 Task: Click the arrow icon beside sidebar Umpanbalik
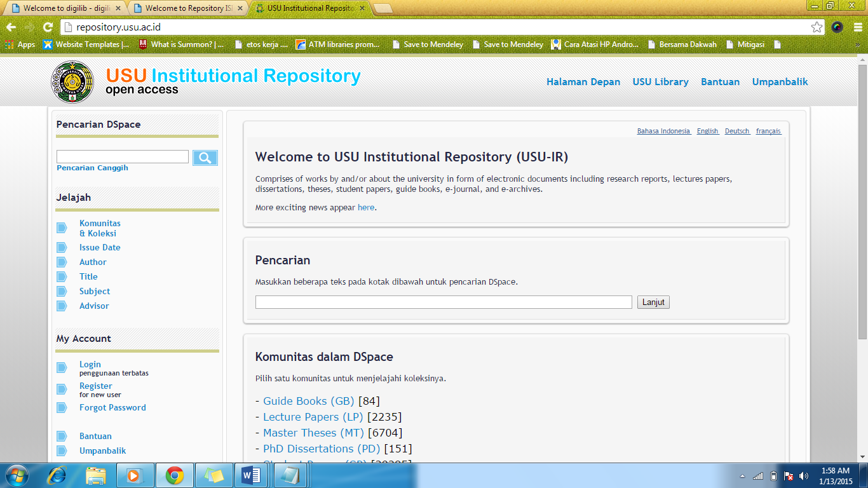tap(62, 451)
